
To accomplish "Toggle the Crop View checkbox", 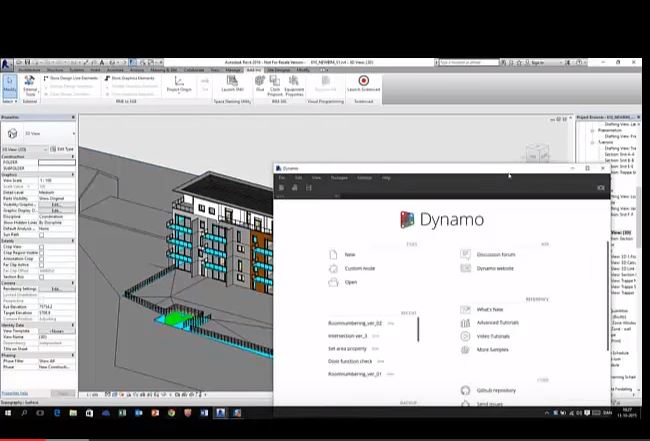I will pyautogui.click(x=42, y=247).
